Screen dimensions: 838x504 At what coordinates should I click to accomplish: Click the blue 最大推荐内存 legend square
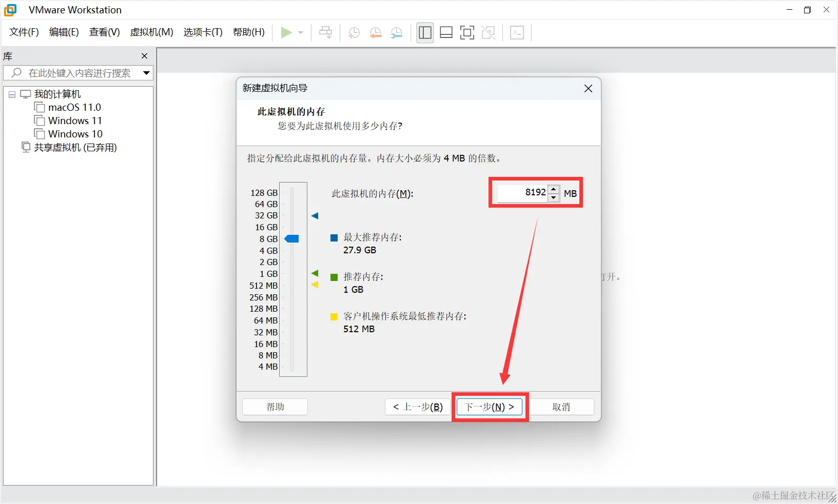tap(334, 238)
